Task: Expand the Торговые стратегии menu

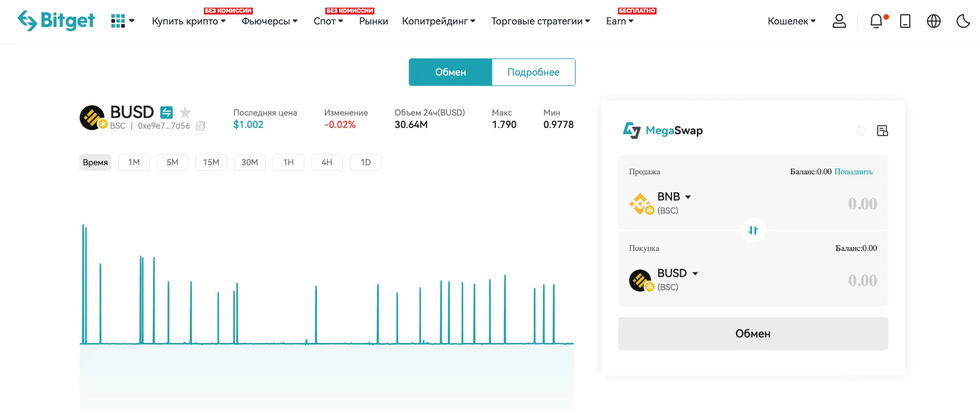Action: 540,21
